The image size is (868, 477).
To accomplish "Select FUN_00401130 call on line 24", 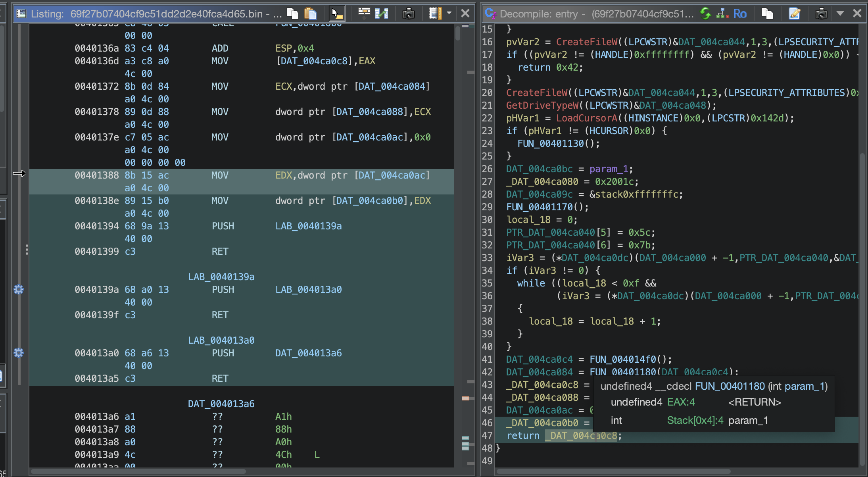I will [x=550, y=143].
